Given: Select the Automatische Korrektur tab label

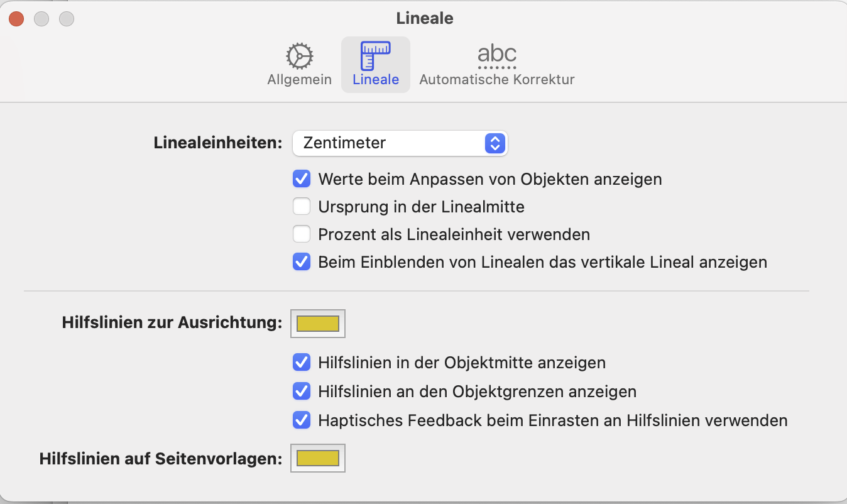Looking at the screenshot, I should [496, 80].
